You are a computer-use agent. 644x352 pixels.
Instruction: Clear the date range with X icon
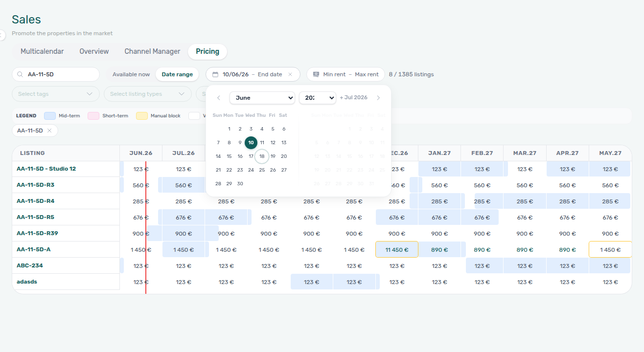coord(290,74)
